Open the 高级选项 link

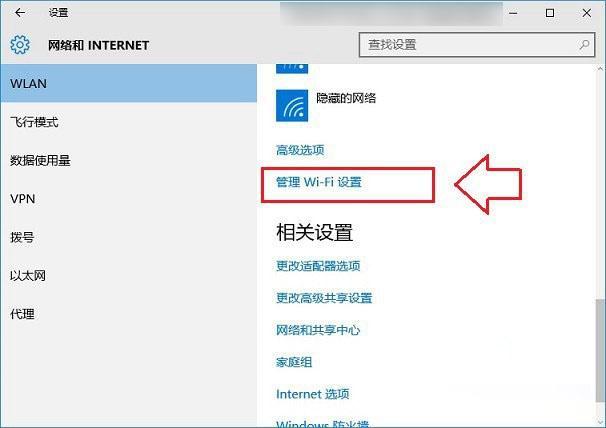(x=300, y=150)
